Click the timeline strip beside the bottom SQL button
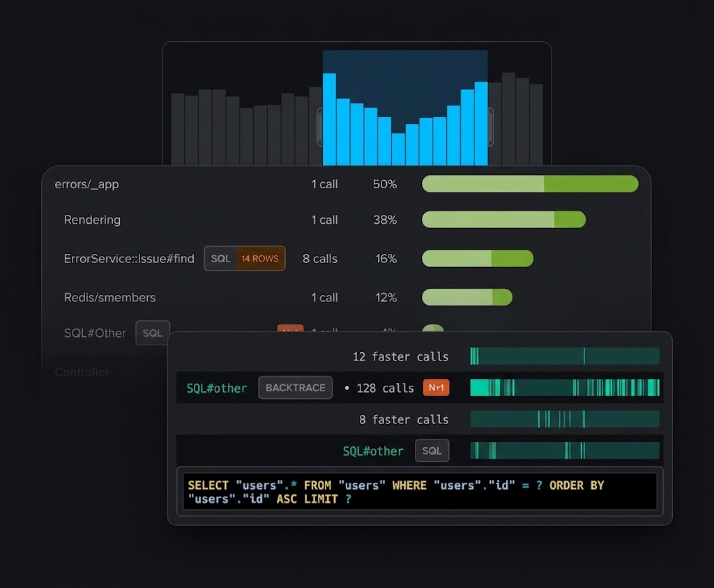Image resolution: width=714 pixels, height=588 pixels. [565, 451]
